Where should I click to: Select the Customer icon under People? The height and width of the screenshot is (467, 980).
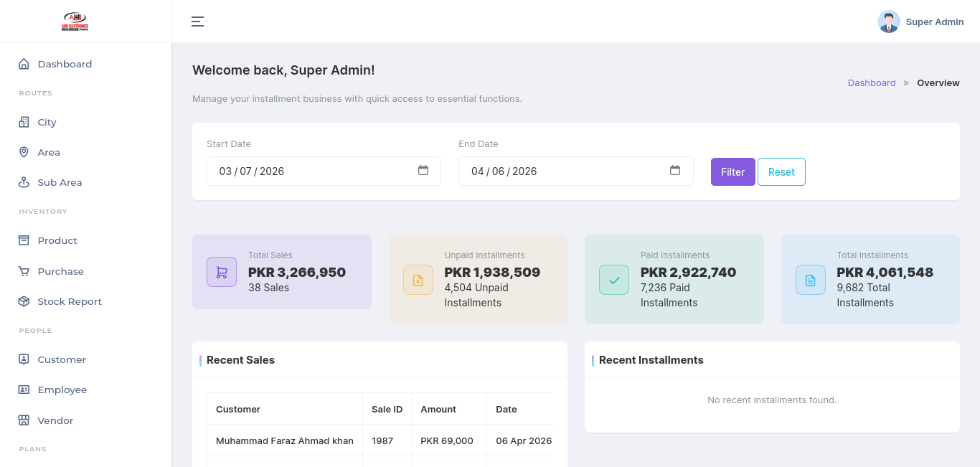[x=22, y=359]
